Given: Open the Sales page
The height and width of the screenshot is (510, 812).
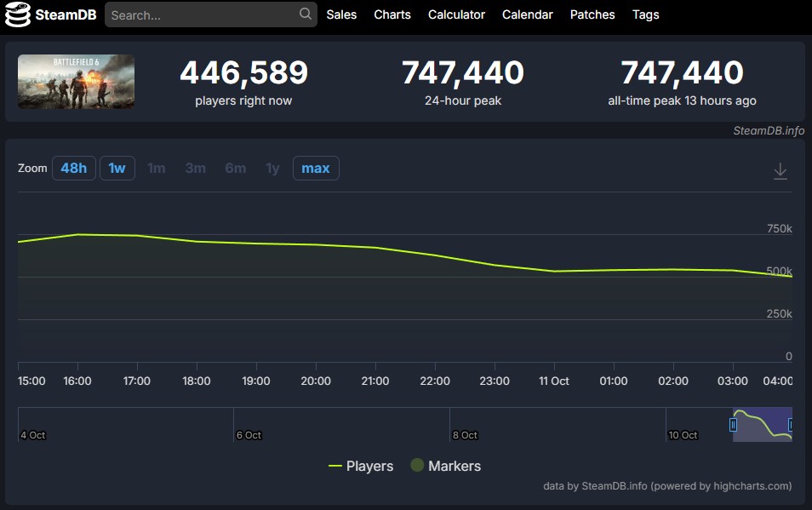Looking at the screenshot, I should click(341, 14).
